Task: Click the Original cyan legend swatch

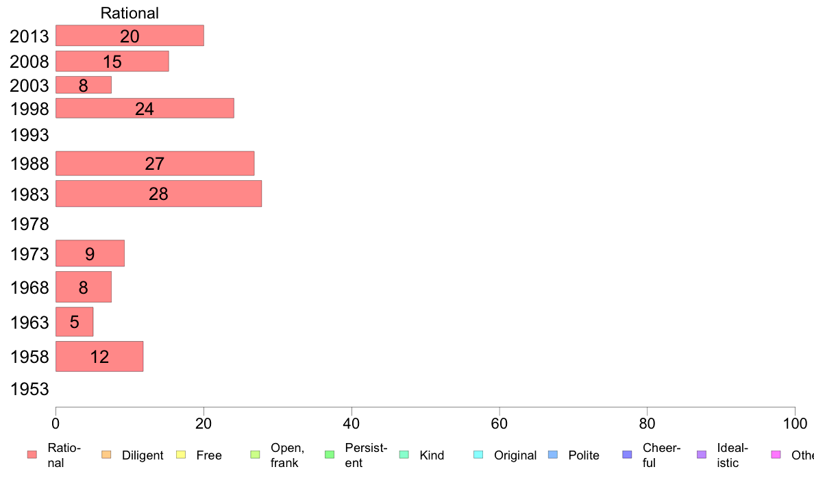Action: [x=479, y=455]
